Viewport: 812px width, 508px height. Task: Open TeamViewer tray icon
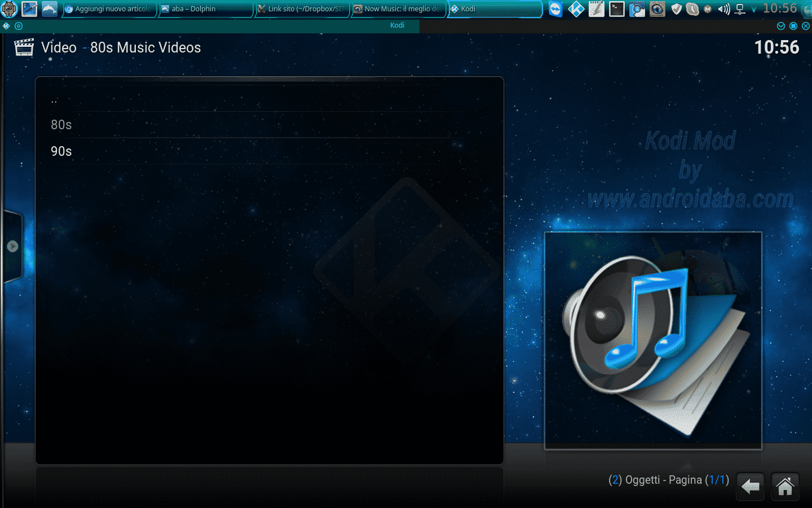click(x=555, y=9)
